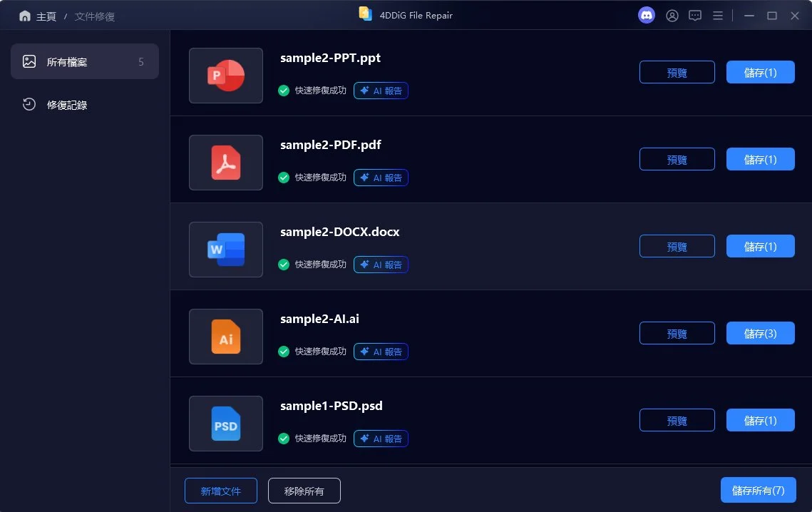812x512 pixels.
Task: Click the green success checkmark for sample2-PPT.ppt
Action: click(284, 91)
